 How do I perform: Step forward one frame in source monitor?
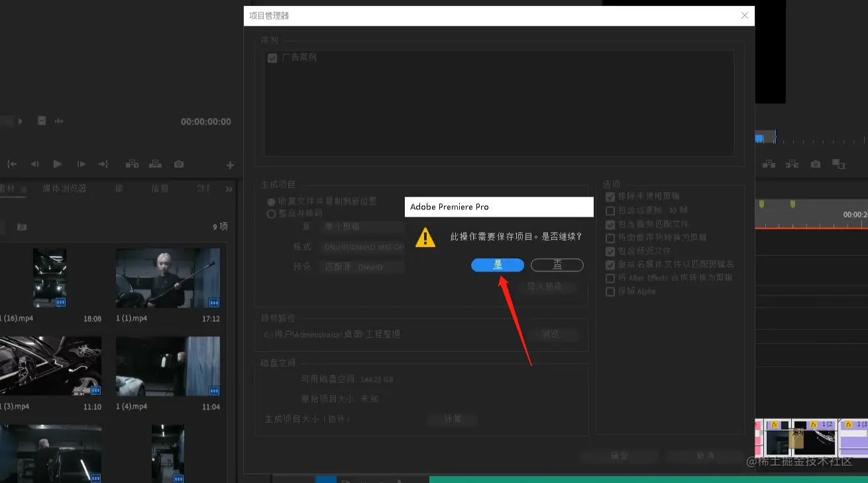click(81, 164)
